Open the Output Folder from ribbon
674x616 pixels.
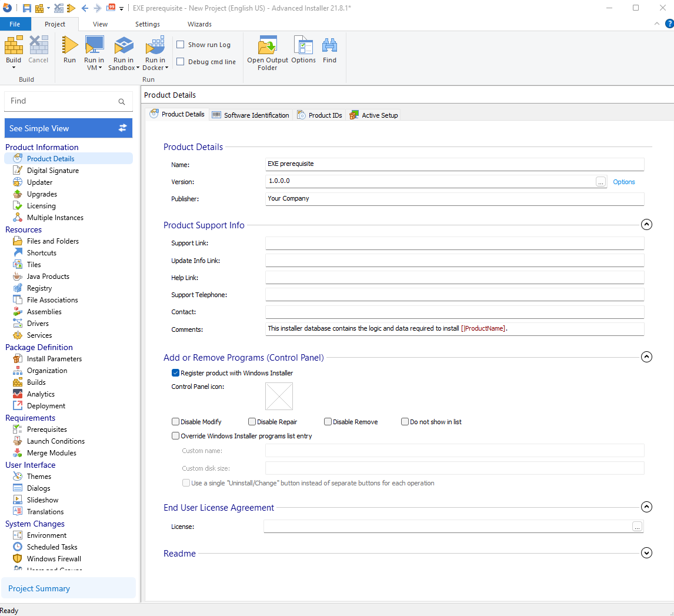[x=268, y=53]
